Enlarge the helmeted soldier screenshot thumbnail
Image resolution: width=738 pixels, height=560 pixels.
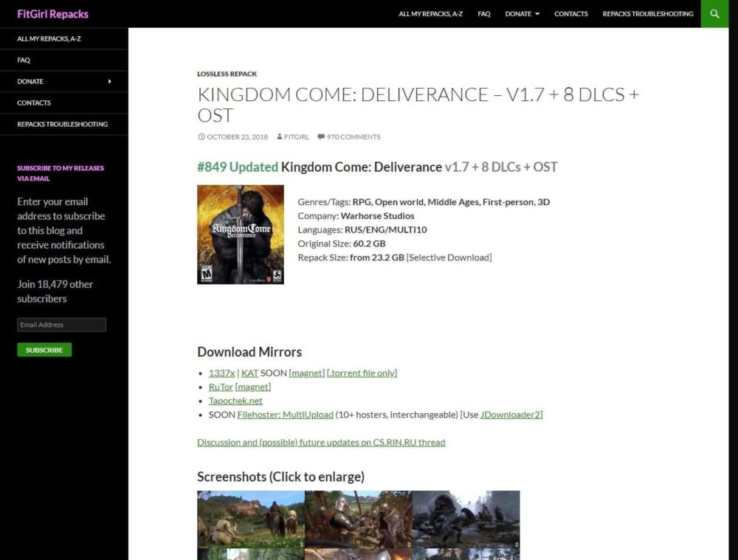[466, 519]
